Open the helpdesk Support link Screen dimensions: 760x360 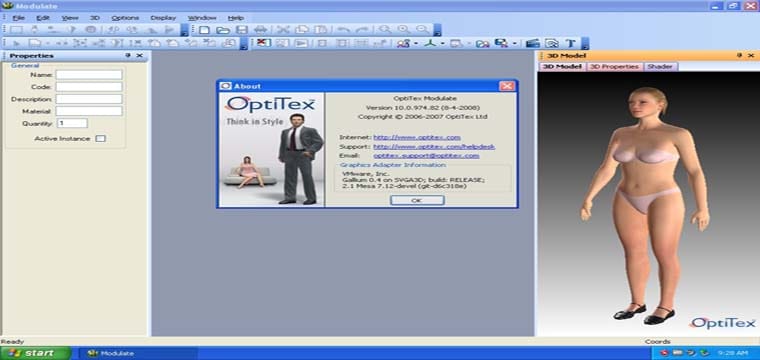(434, 146)
